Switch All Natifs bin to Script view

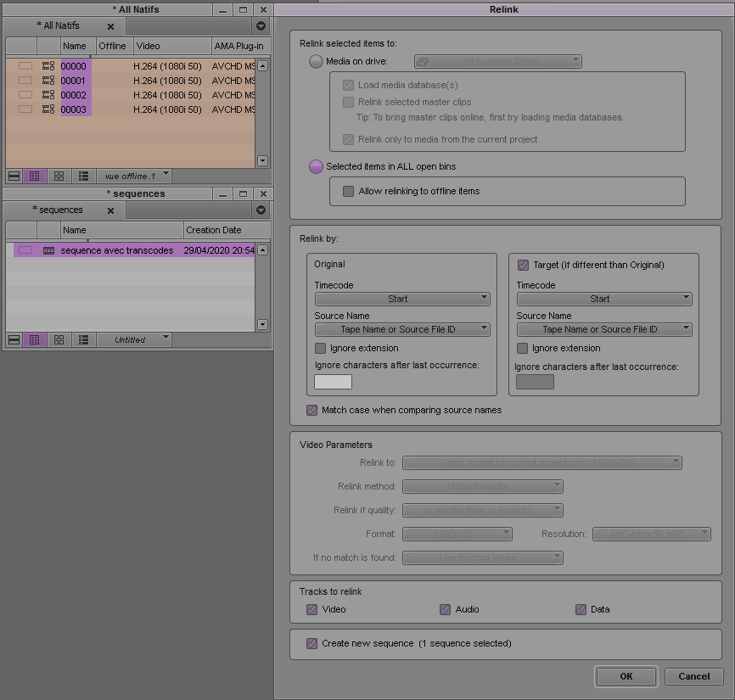tap(83, 176)
